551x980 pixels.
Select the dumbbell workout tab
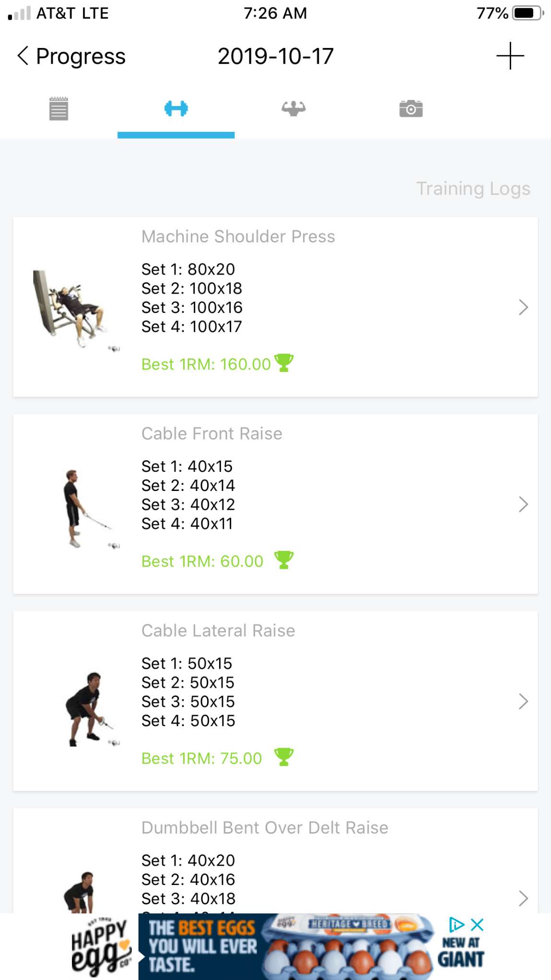(x=176, y=108)
